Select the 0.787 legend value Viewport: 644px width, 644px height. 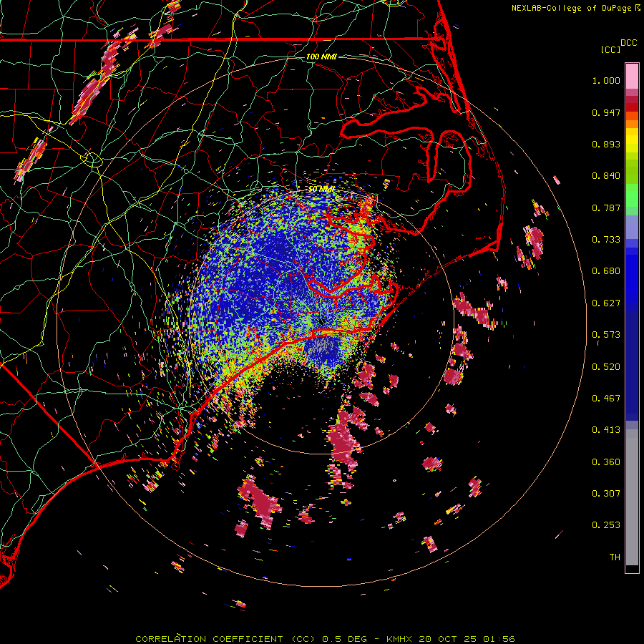606,208
